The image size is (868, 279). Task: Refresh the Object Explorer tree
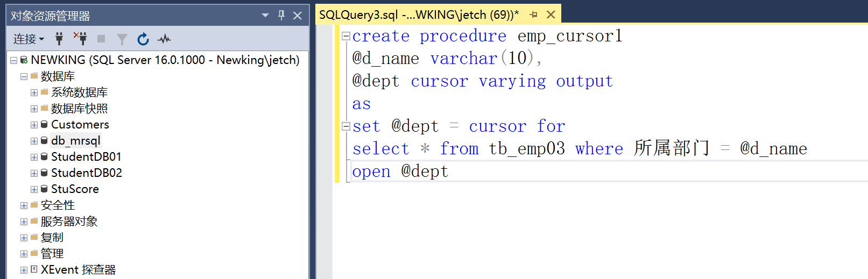[x=143, y=39]
